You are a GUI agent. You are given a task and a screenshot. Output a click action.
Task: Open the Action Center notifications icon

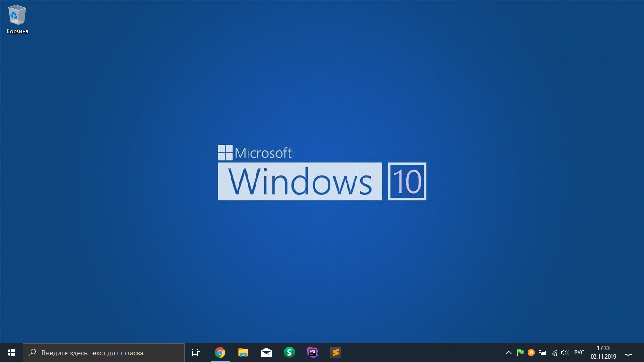(x=628, y=353)
